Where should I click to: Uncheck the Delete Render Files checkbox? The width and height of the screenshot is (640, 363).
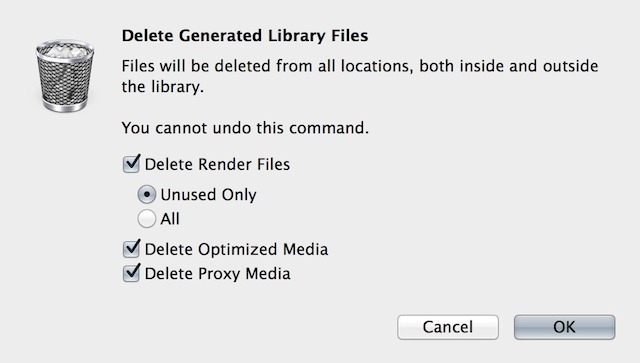(131, 165)
